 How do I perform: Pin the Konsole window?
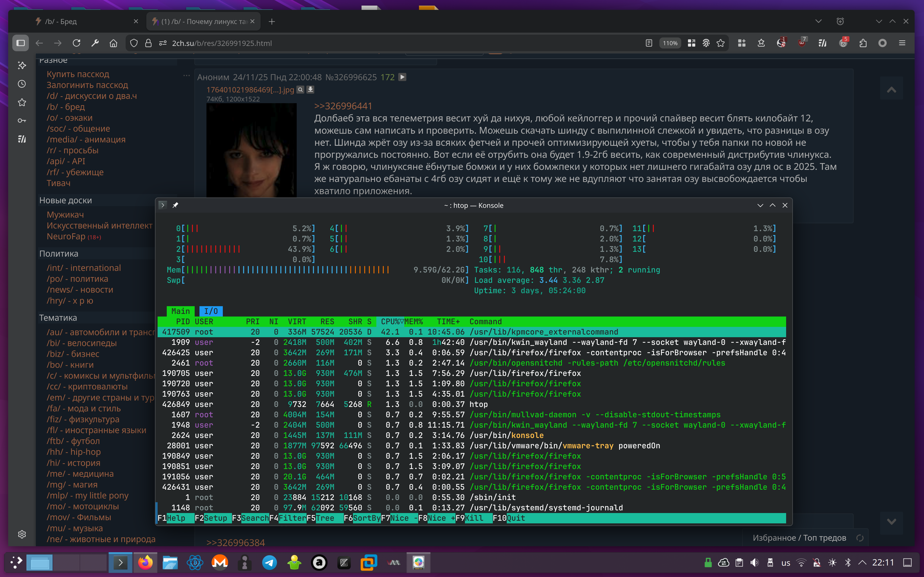[x=175, y=205]
